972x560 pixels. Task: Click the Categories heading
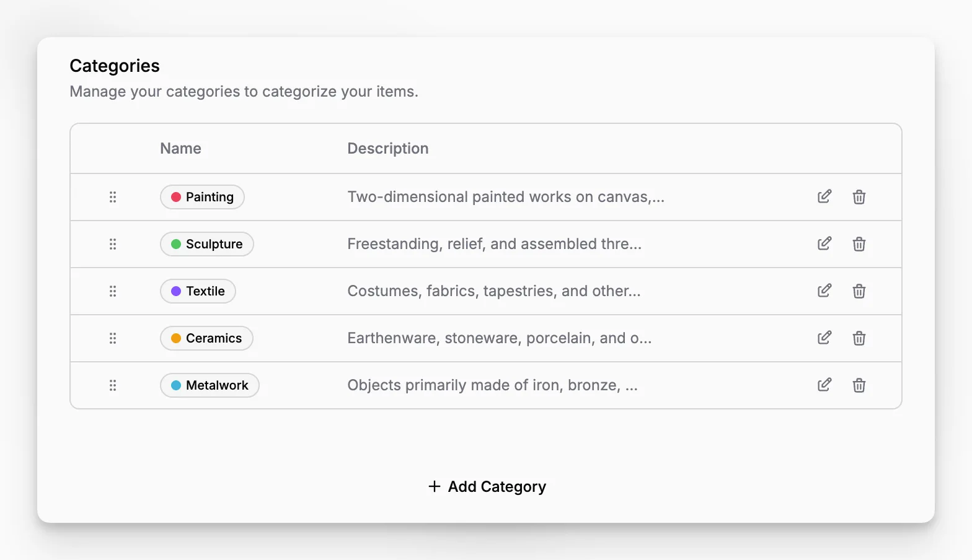click(x=115, y=66)
